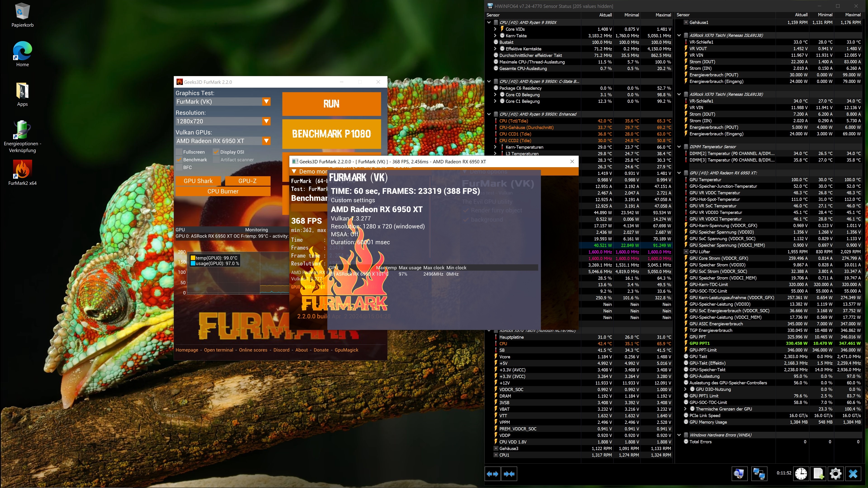Click the FurMark demo window title icon
This screenshot has width=868, height=488.
point(295,161)
